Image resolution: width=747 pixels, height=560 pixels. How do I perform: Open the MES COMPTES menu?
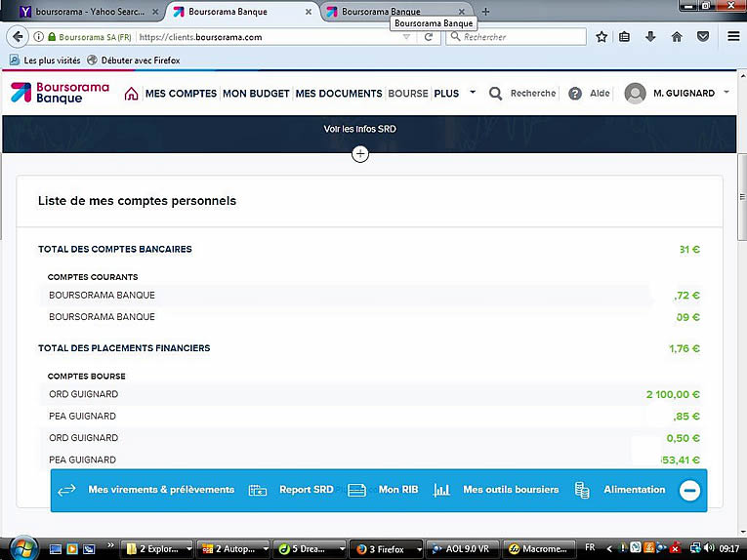pyautogui.click(x=181, y=94)
